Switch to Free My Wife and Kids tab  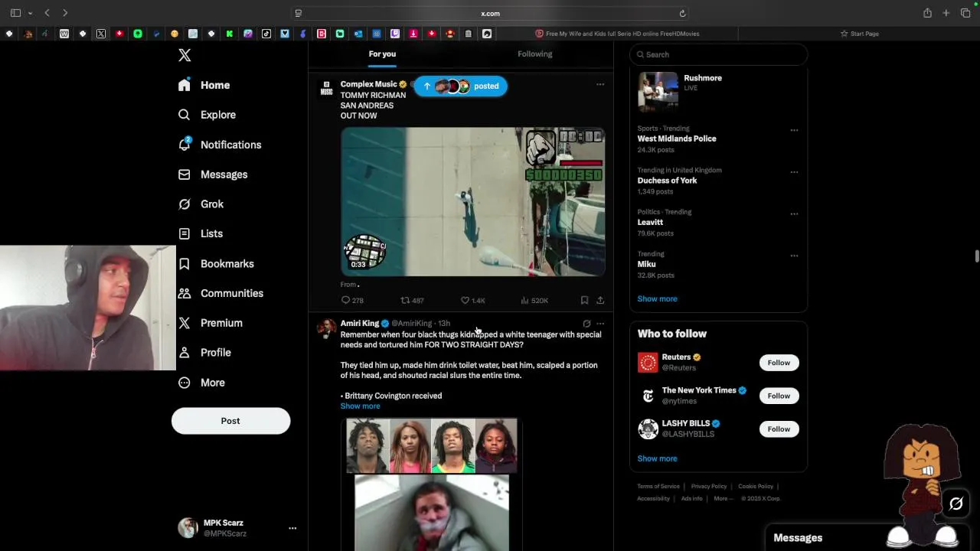coord(617,34)
